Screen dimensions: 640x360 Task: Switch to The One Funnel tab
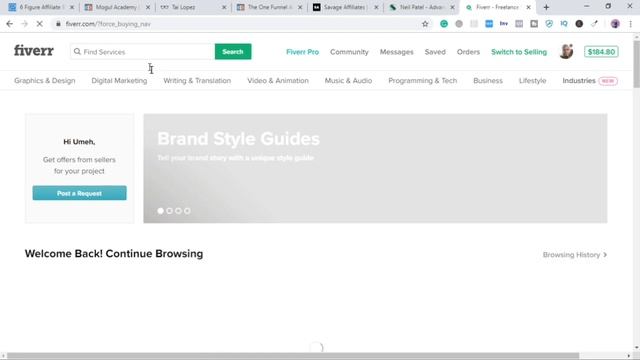tap(269, 7)
